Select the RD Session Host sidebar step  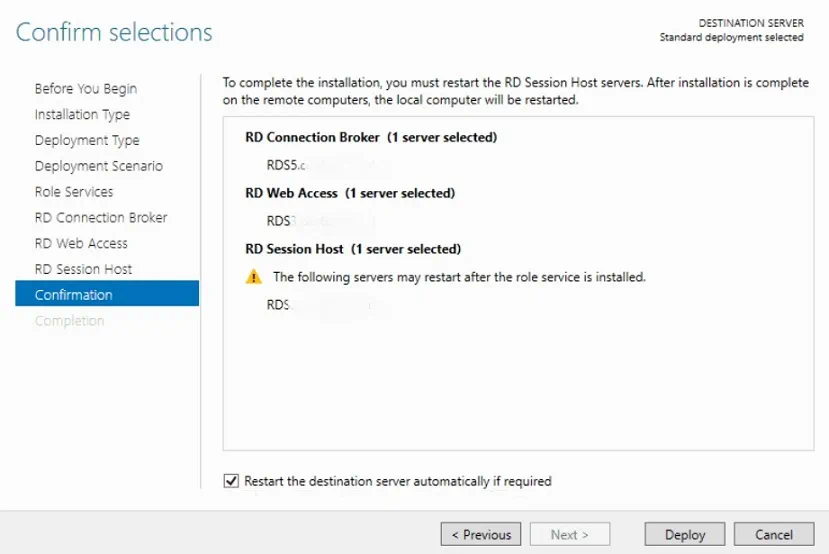coord(83,269)
